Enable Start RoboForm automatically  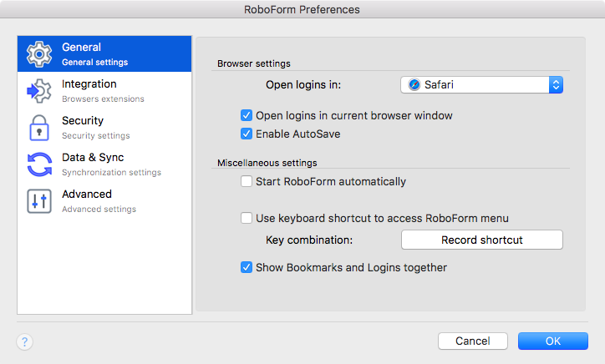point(247,181)
